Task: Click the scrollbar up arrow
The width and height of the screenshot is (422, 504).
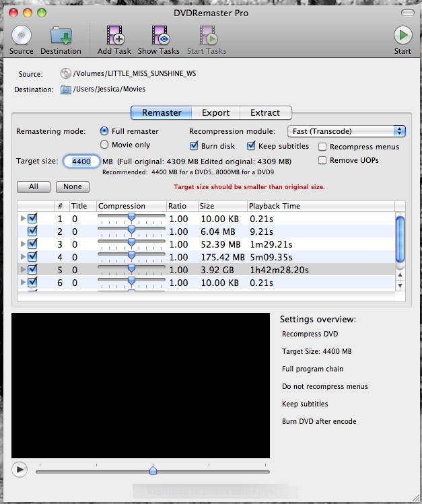Action: click(400, 275)
